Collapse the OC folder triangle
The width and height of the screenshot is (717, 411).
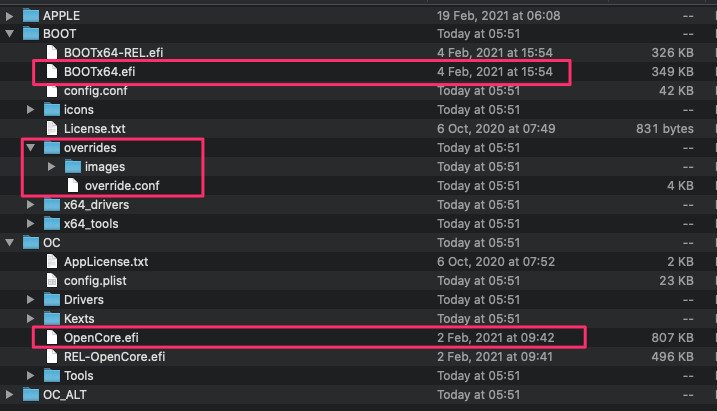[10, 243]
